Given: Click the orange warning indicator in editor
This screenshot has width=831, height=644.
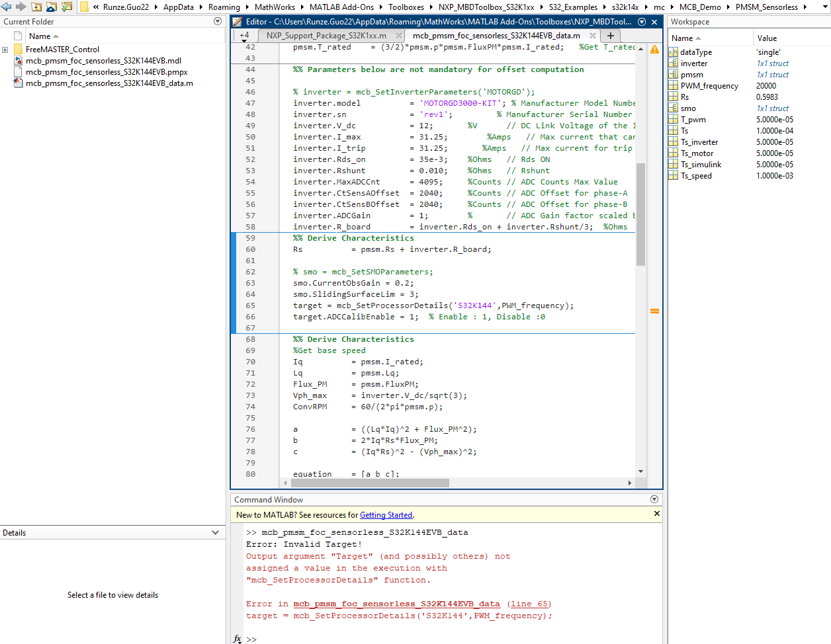Looking at the screenshot, I should (x=654, y=50).
